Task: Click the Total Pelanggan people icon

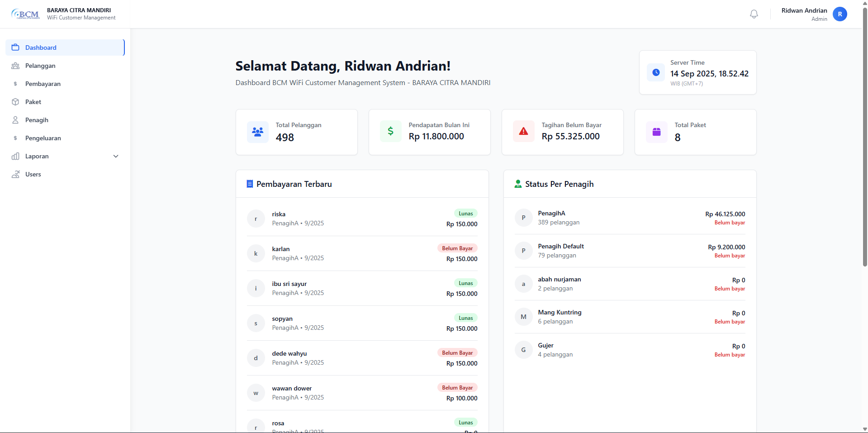Action: (257, 132)
